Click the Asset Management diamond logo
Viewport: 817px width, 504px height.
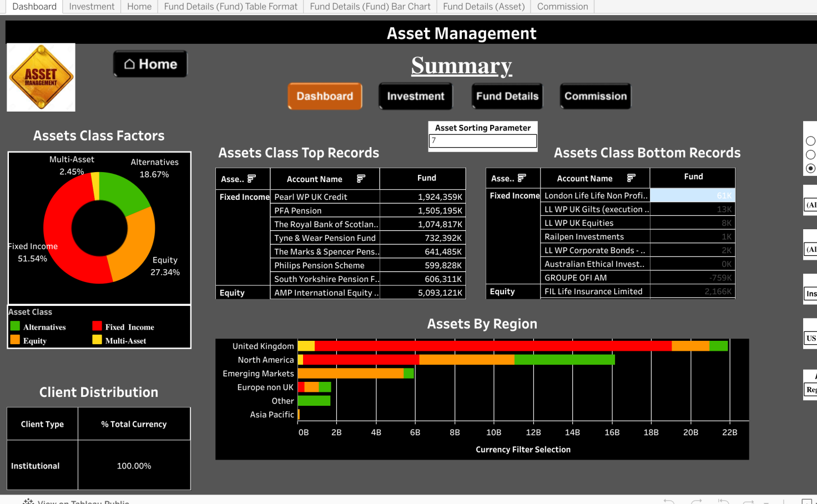pos(41,77)
